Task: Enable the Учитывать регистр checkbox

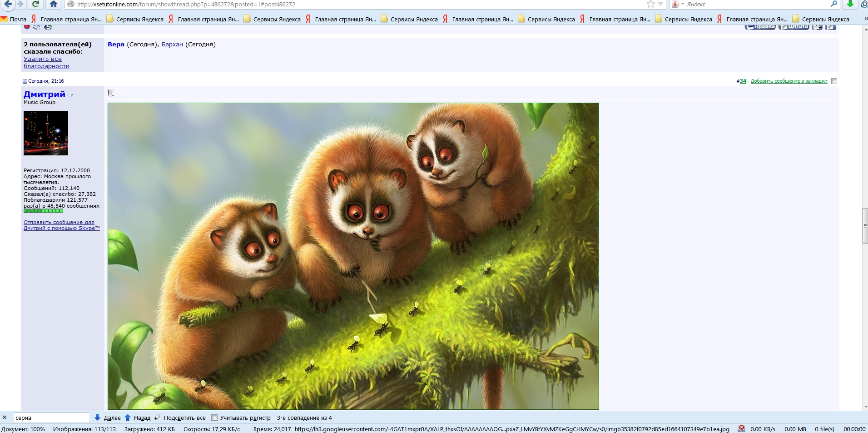Action: (214, 418)
